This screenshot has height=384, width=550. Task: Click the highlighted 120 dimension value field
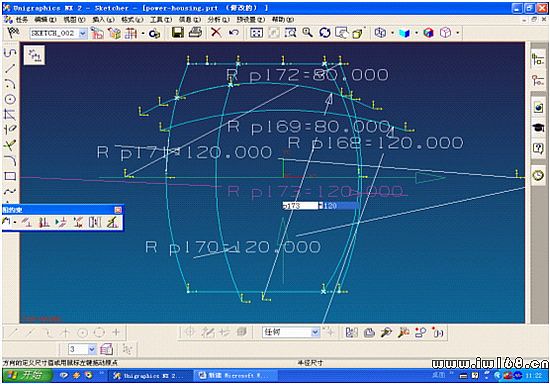tap(340, 206)
